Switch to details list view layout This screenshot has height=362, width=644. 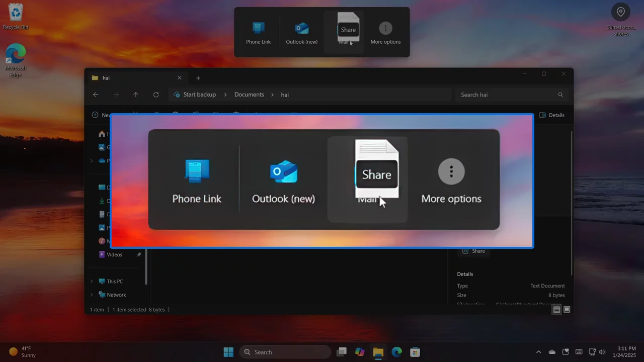(x=556, y=310)
